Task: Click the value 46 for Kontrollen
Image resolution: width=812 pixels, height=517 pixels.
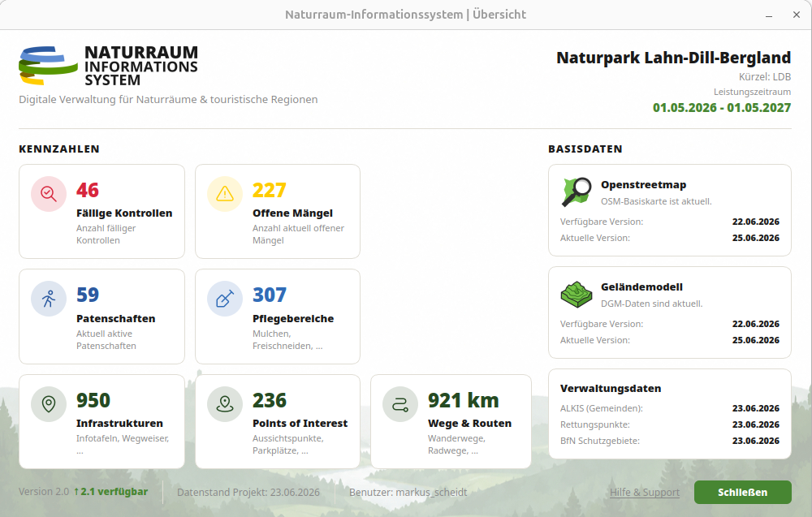Action: [x=88, y=190]
